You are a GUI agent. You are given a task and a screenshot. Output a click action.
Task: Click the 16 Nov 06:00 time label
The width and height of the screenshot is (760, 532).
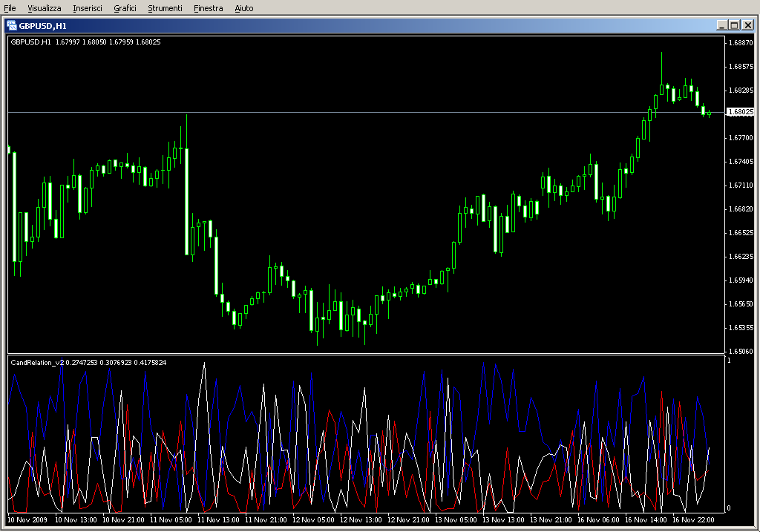(x=598, y=520)
